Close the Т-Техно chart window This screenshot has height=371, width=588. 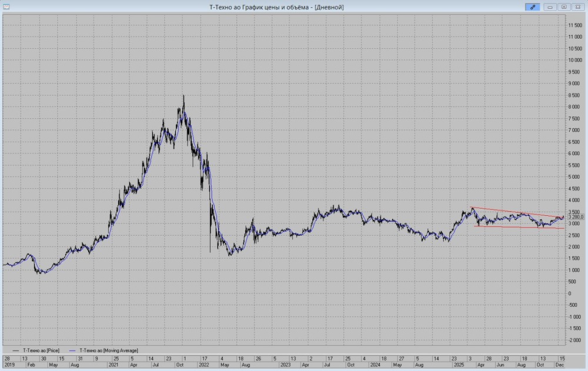pyautogui.click(x=578, y=6)
